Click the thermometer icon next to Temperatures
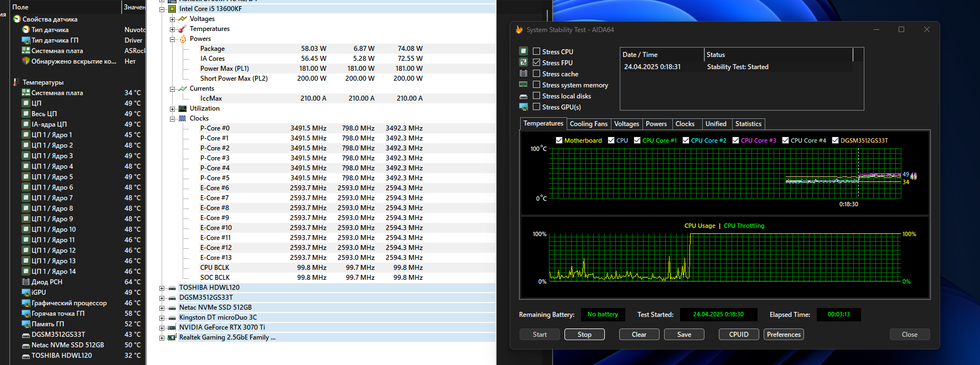 183,29
